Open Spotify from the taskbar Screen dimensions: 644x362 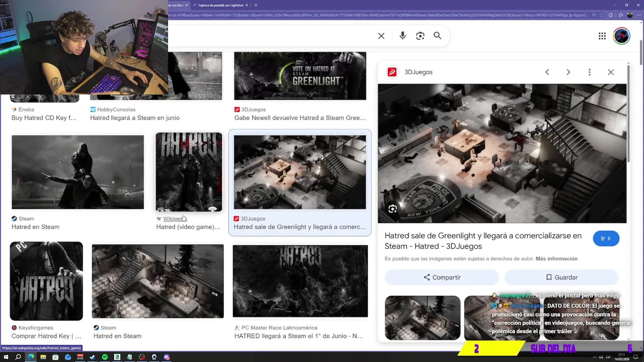(x=105, y=357)
